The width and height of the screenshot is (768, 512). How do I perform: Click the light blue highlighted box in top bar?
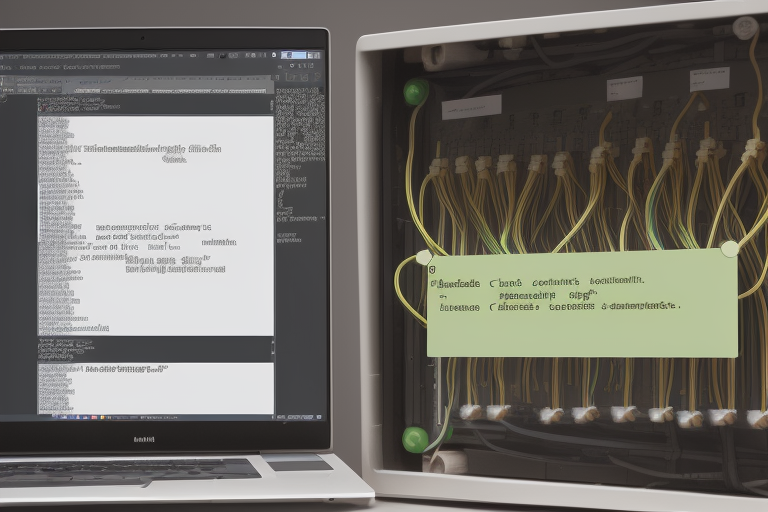coord(294,55)
